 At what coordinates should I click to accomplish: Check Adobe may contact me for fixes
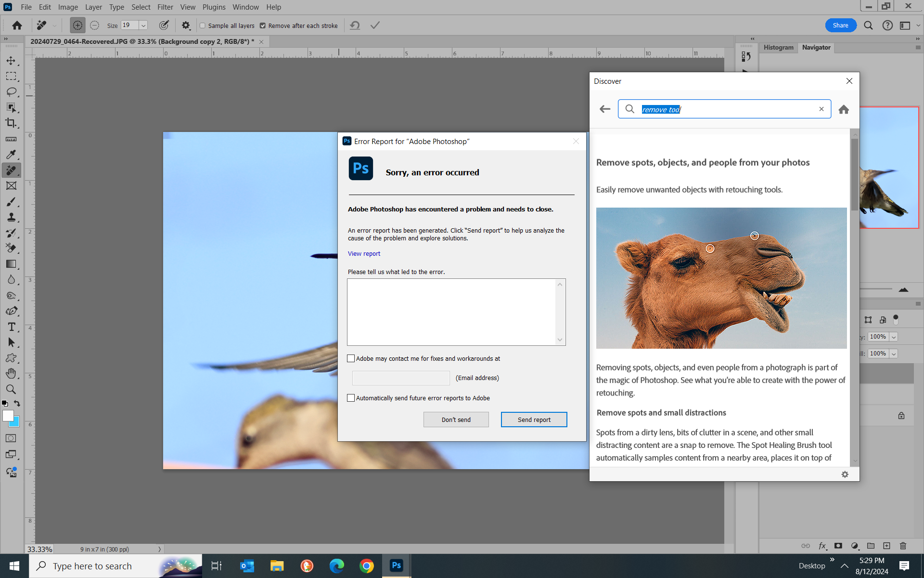coord(351,358)
